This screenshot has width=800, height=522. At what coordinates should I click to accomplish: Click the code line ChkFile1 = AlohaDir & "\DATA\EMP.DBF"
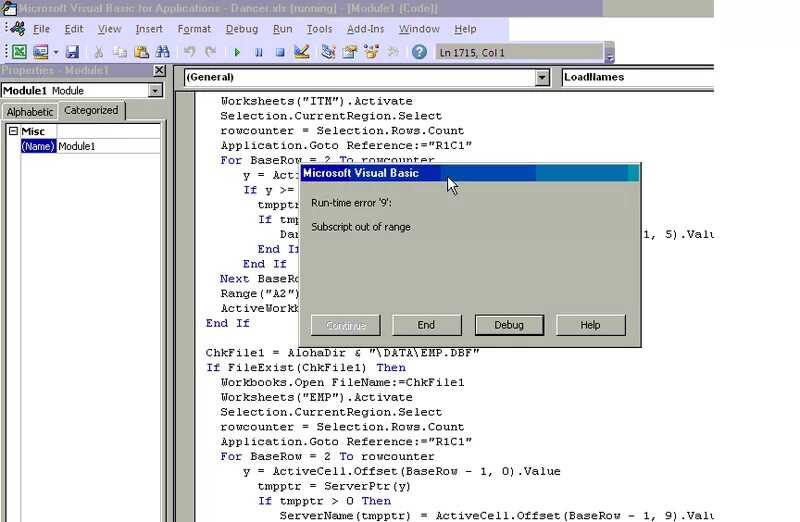(342, 353)
